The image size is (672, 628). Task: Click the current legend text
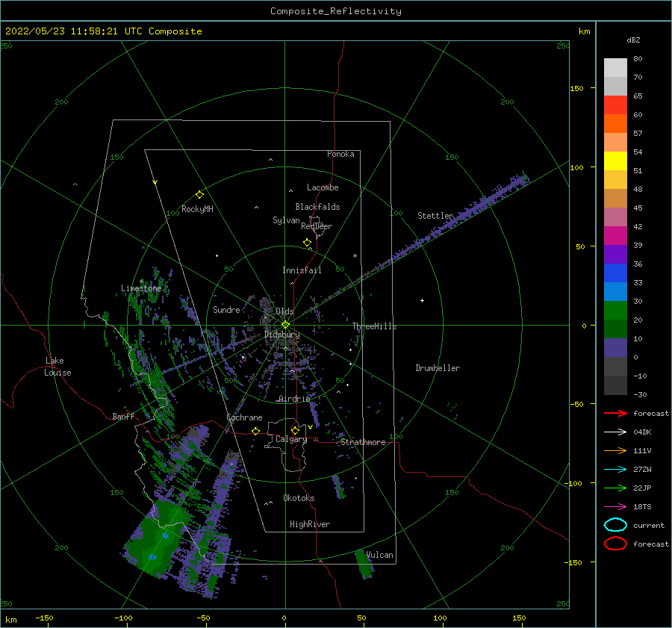[x=648, y=526]
